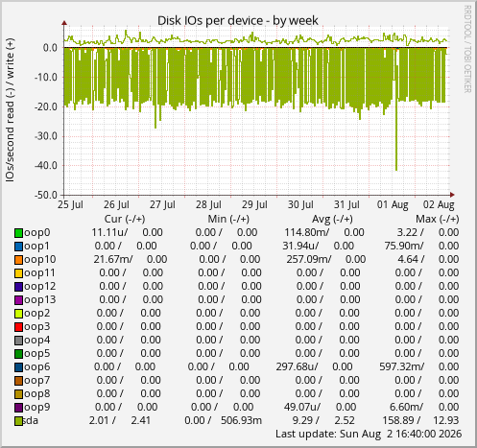The width and height of the screenshot is (477, 448).
Task: Click the blue oop1 legend color swatch
Action: (18, 247)
